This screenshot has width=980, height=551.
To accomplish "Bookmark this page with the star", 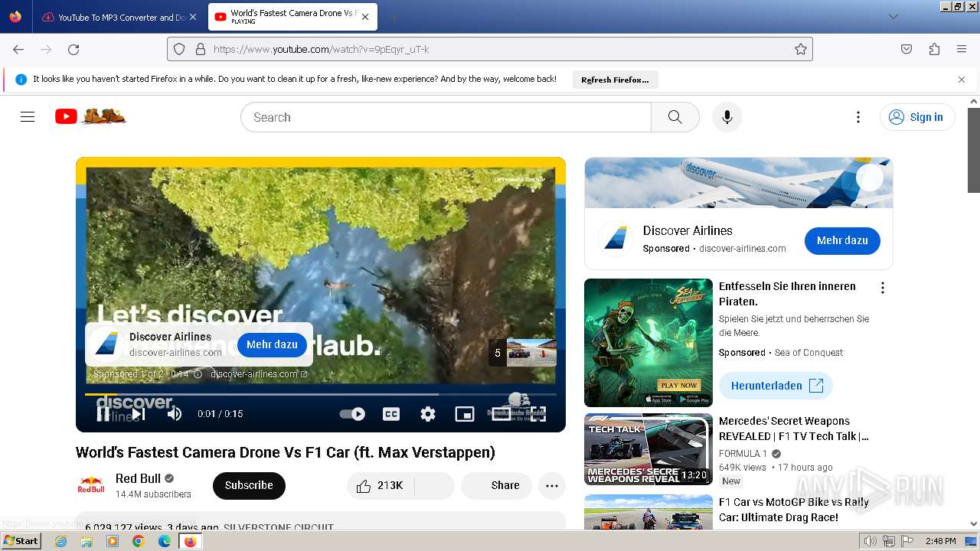I will tap(801, 49).
